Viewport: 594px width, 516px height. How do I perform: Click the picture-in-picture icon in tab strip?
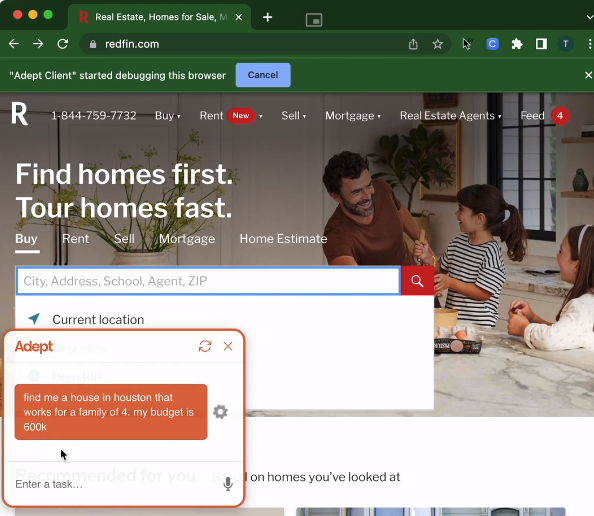pyautogui.click(x=314, y=20)
